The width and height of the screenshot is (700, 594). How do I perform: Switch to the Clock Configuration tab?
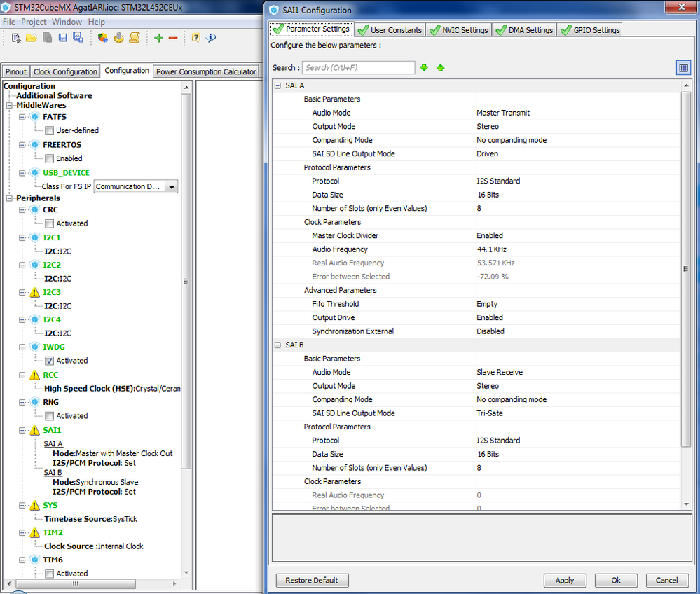[65, 71]
